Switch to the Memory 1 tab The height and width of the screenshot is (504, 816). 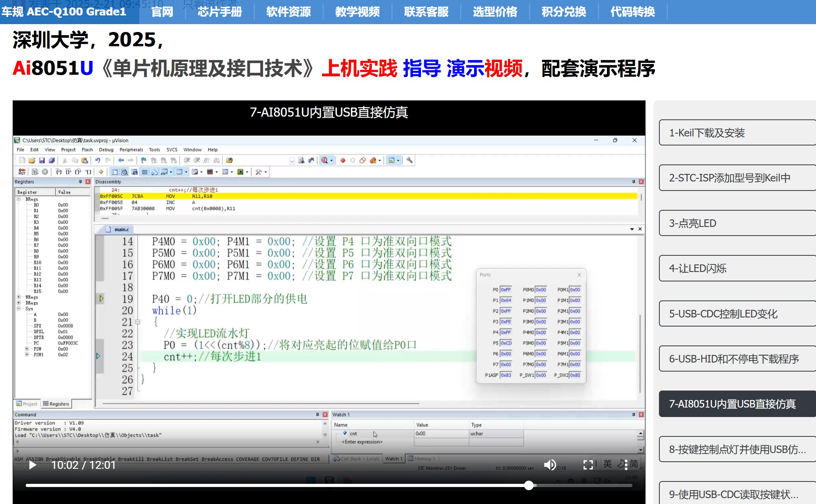[x=422, y=459]
